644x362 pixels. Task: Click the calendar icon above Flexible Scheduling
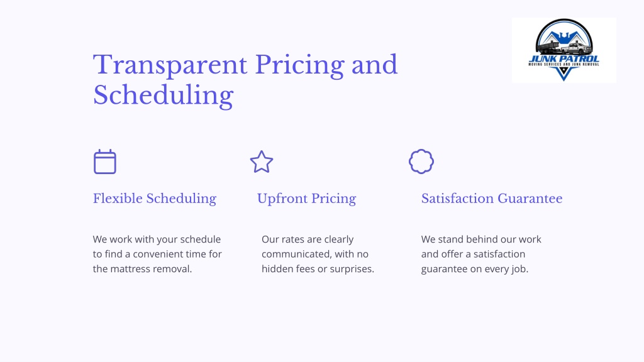tap(105, 162)
